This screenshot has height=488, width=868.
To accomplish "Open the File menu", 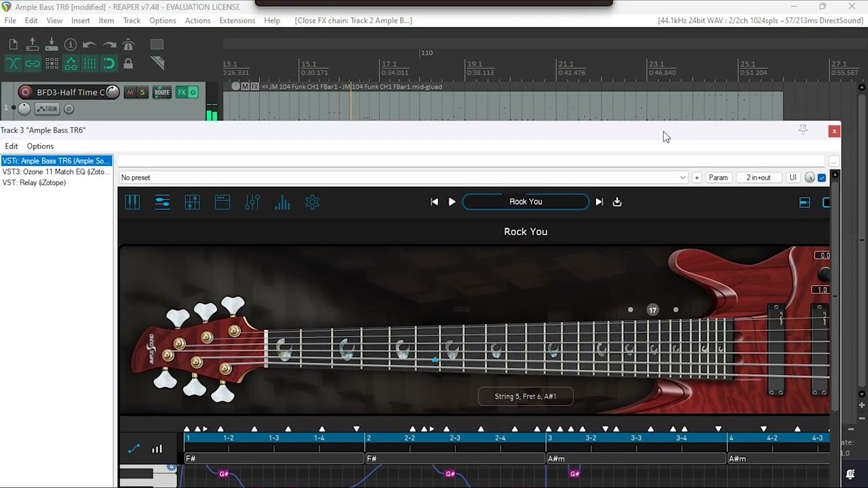I will (10, 20).
